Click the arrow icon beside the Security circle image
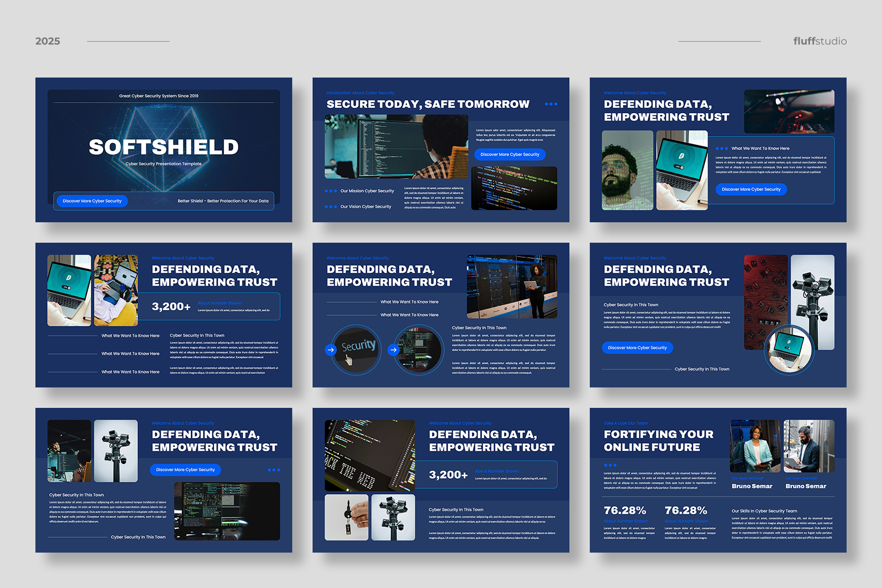882x588 pixels. click(330, 350)
